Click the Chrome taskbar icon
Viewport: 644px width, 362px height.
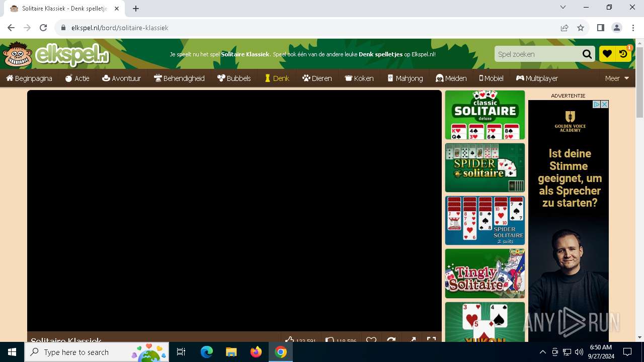281,352
